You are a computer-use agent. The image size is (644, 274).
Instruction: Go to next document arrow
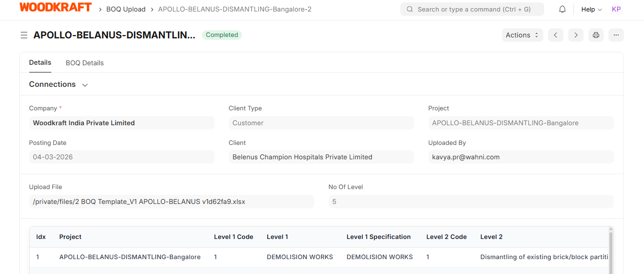576,35
